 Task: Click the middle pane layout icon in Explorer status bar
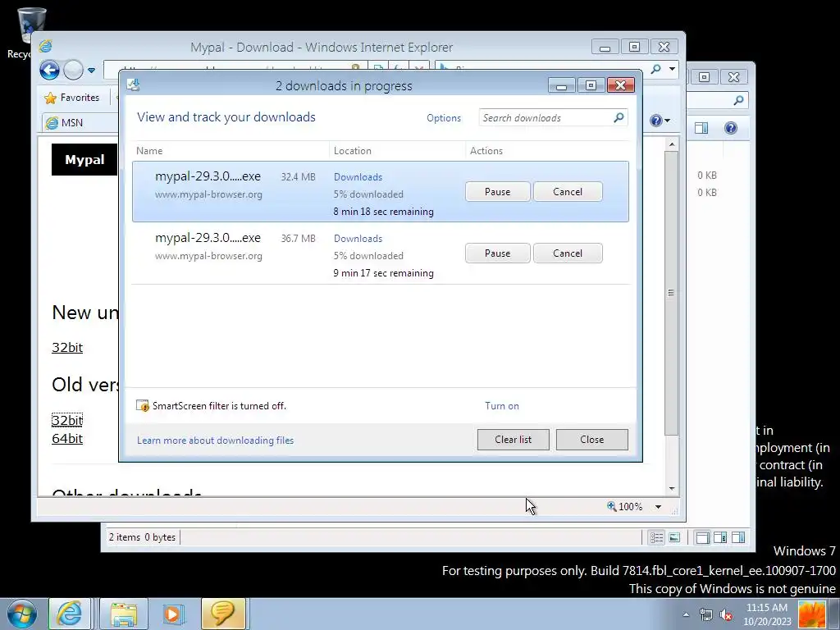tap(720, 537)
